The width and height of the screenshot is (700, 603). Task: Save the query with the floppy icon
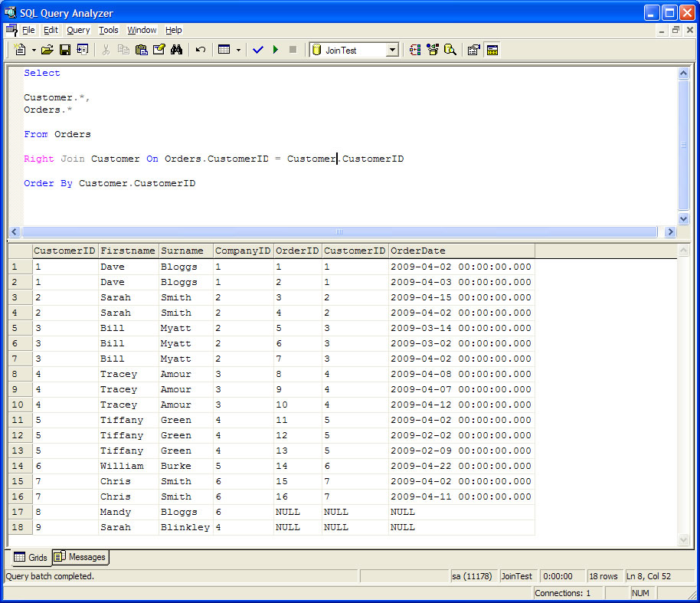[65, 50]
